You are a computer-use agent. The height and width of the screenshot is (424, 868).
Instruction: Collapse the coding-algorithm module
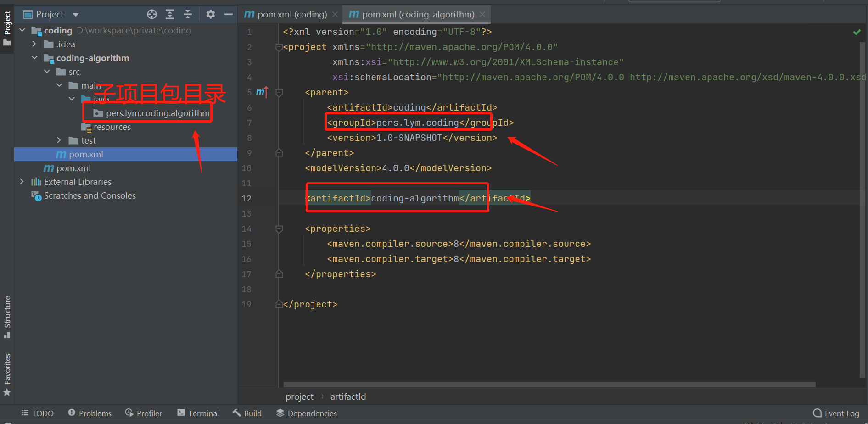[34, 58]
